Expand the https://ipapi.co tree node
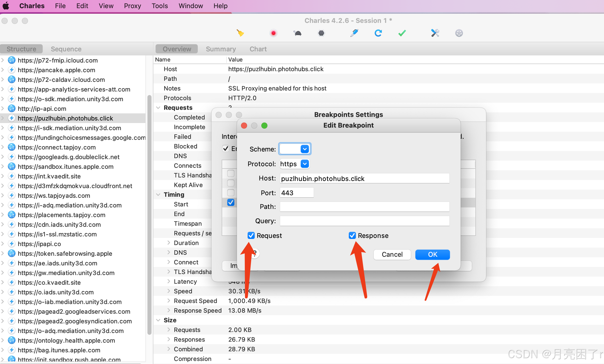The height and width of the screenshot is (364, 604). 3,244
